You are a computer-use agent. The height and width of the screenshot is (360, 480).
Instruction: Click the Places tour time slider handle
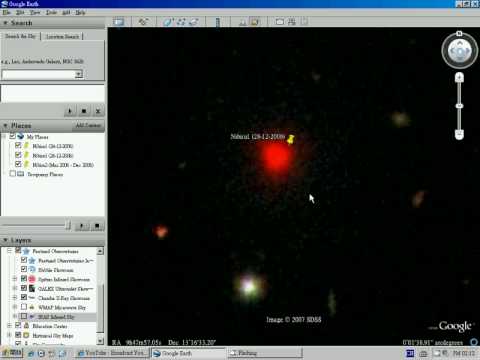68,226
